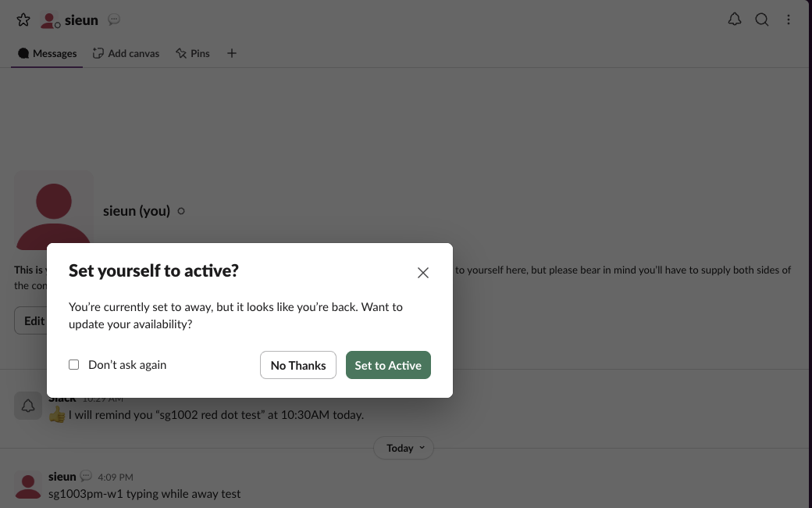The width and height of the screenshot is (812, 508).
Task: Expand the Today date dropdown
Action: (404, 448)
